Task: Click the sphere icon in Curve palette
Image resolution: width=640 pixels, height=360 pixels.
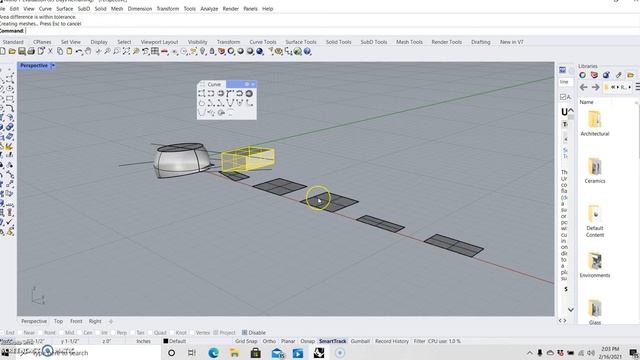Action: point(249,93)
